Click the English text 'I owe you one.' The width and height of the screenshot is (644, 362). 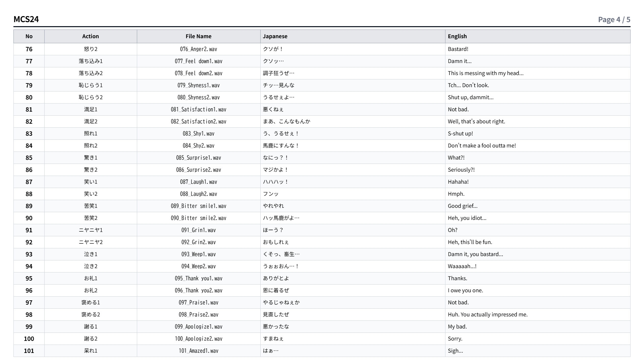point(466,290)
